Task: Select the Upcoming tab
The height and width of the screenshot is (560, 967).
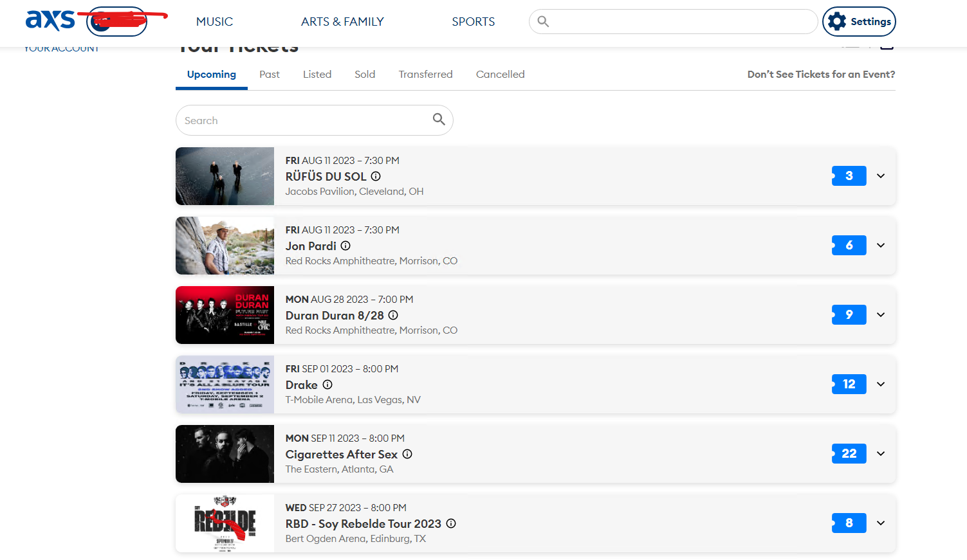Action: pyautogui.click(x=212, y=75)
